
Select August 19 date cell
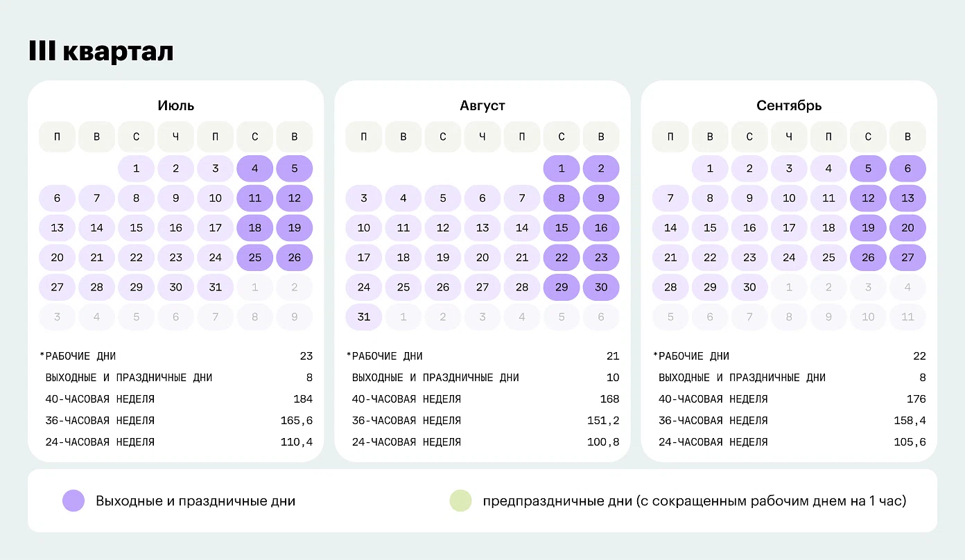(443, 257)
